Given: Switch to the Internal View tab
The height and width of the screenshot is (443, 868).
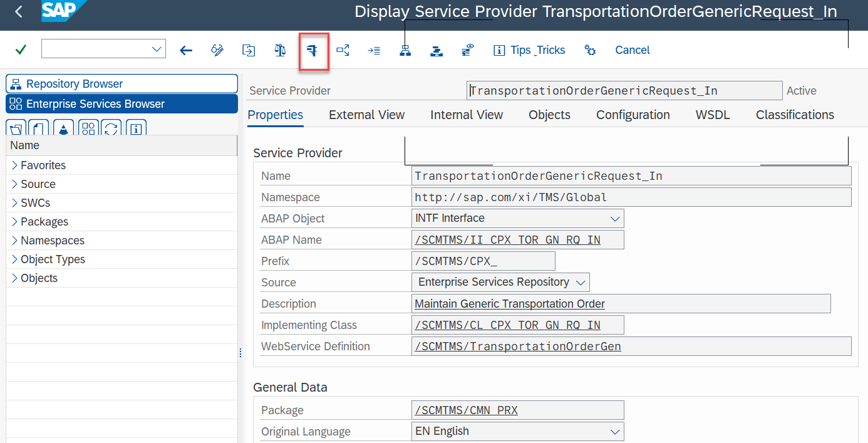Looking at the screenshot, I should (467, 115).
